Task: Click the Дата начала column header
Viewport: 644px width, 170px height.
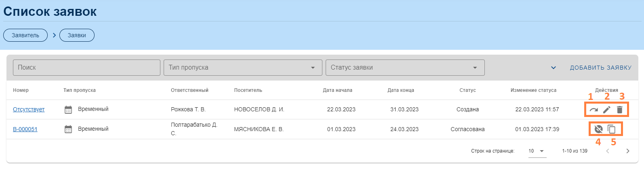Action: pyautogui.click(x=337, y=90)
